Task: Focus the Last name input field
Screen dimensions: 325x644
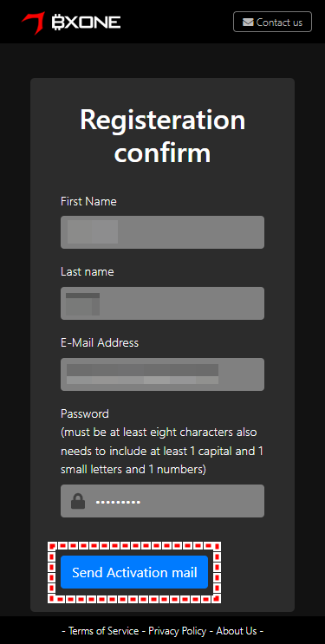Action: [162, 303]
